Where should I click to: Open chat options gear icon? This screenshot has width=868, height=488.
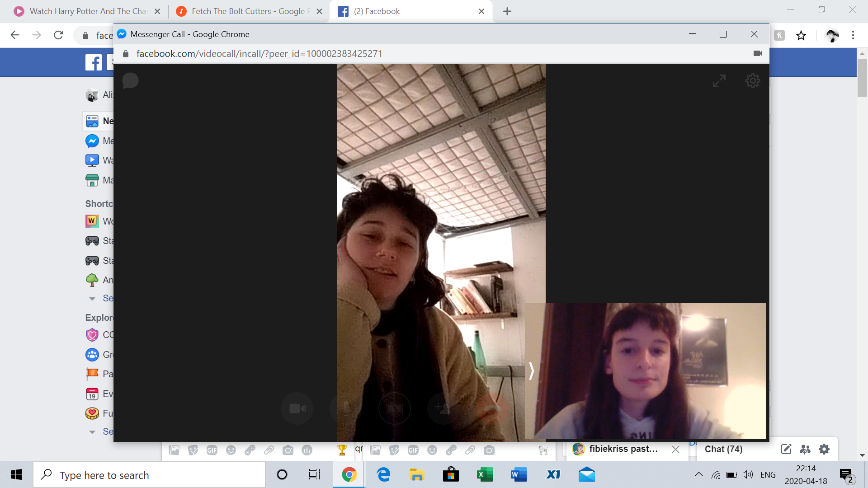[x=824, y=449]
